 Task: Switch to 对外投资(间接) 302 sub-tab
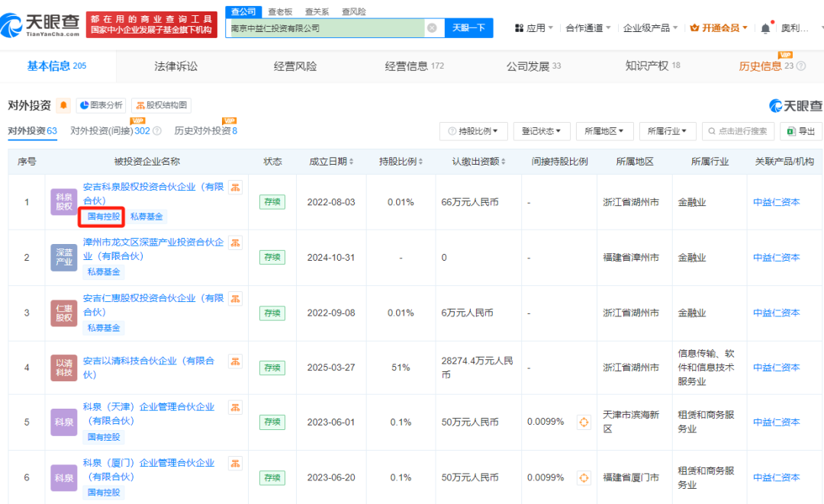(x=111, y=130)
